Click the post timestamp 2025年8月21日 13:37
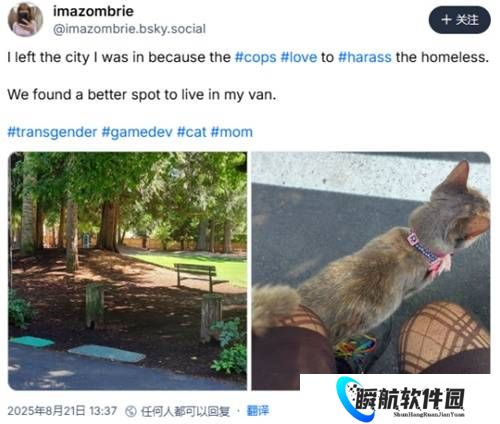The width and height of the screenshot is (500, 424). pyautogui.click(x=62, y=411)
